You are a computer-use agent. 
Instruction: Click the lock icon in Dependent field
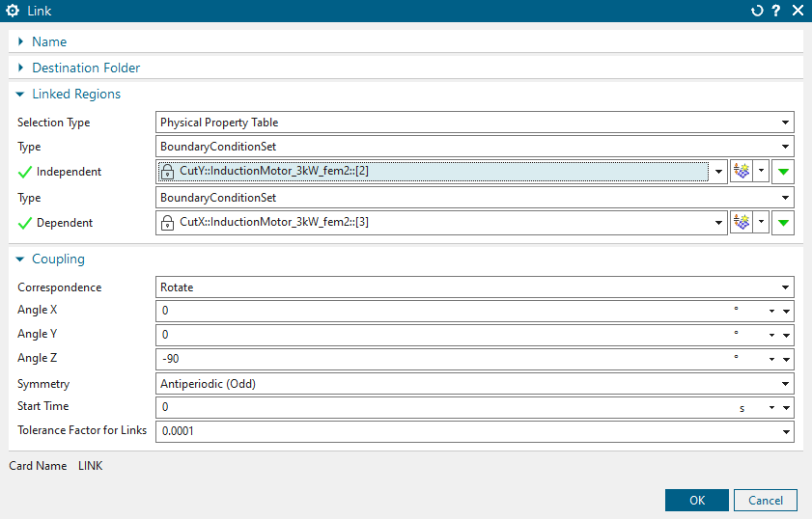168,223
